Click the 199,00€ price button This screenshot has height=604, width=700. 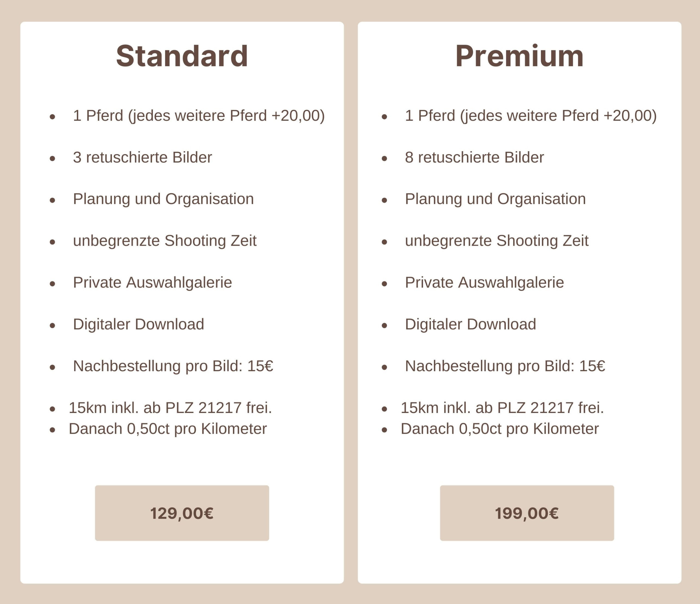pos(527,513)
